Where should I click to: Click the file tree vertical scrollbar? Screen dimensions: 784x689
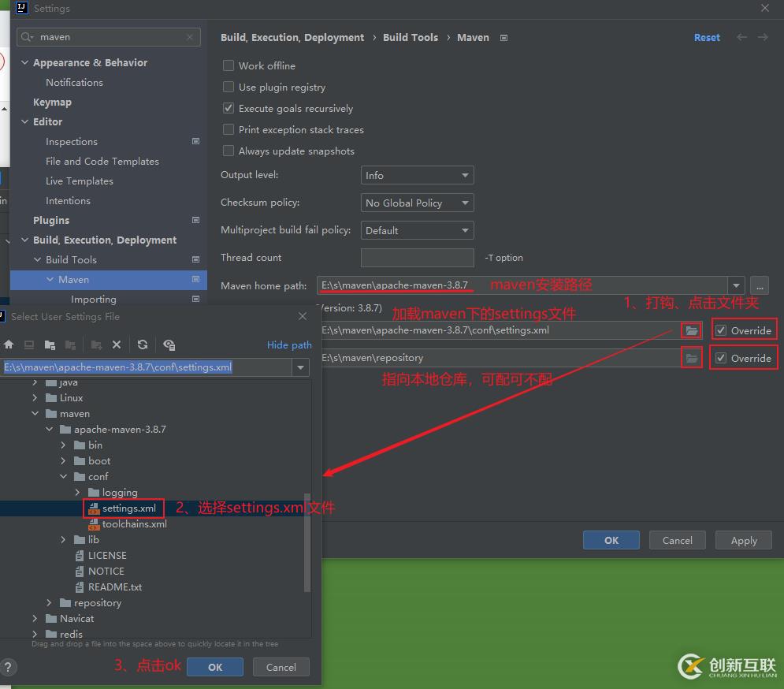(307, 542)
